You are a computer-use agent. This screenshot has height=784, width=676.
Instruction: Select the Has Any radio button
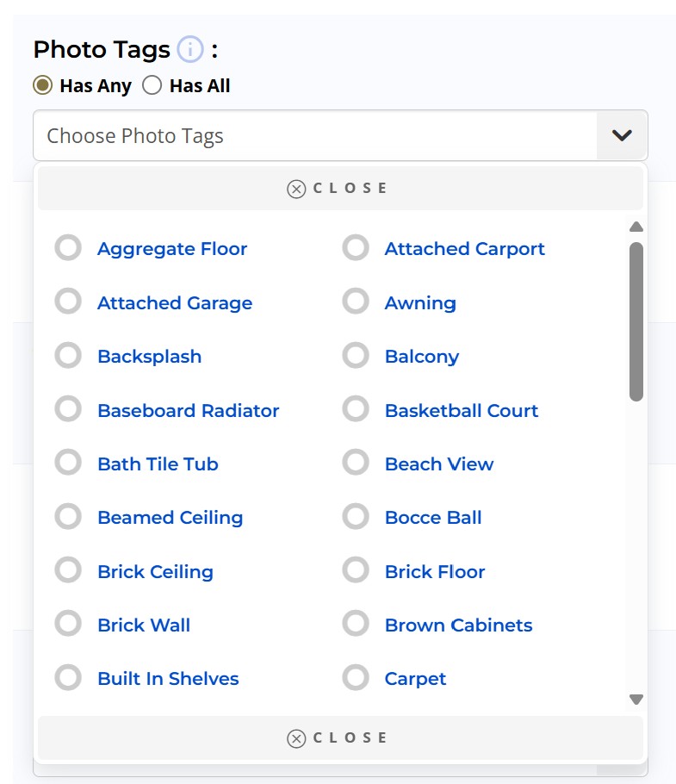click(x=42, y=86)
